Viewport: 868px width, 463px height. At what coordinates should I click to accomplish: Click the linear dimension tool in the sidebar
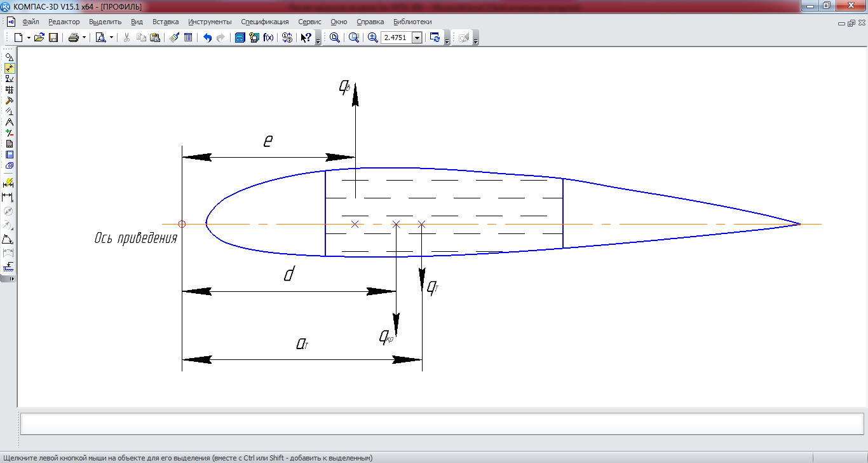[x=9, y=197]
